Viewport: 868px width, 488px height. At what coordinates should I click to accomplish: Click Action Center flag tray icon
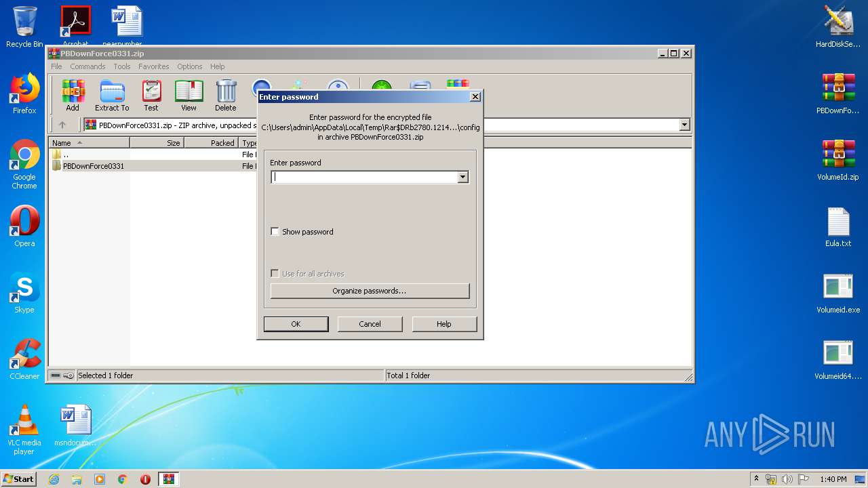pyautogui.click(x=804, y=479)
